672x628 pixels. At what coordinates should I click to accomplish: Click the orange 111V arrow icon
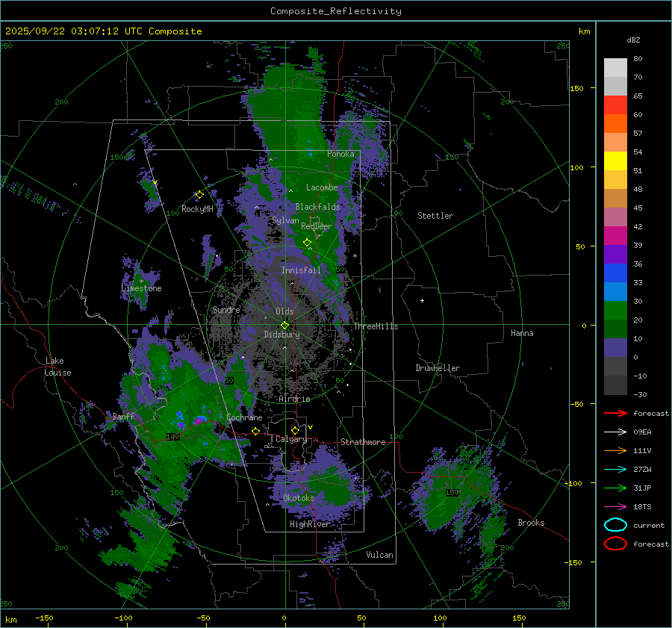click(615, 450)
